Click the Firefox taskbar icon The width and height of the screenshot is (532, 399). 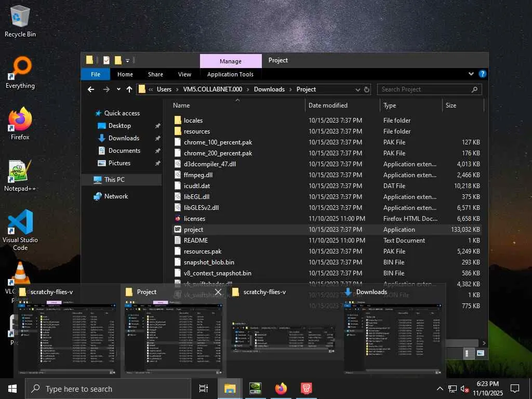pos(281,389)
